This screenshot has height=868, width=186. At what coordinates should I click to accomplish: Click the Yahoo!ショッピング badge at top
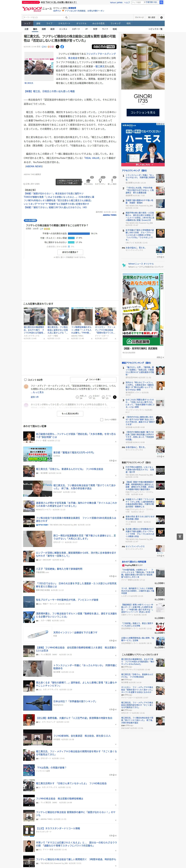click(x=31, y=2)
